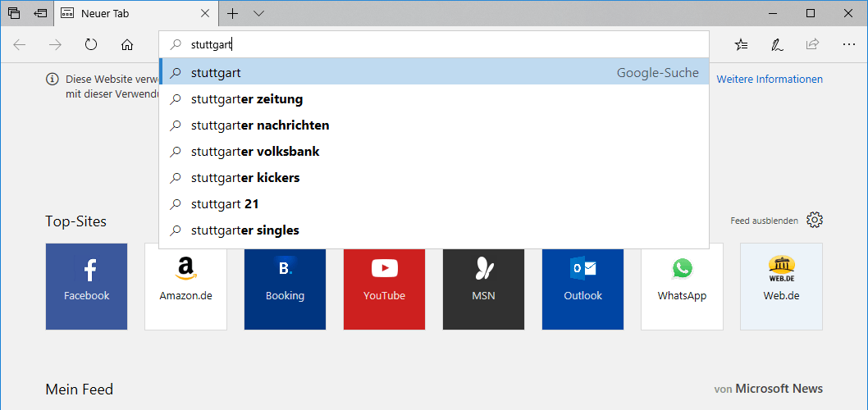Maximize the browser window
This screenshot has height=410, width=868.
coord(810,13)
